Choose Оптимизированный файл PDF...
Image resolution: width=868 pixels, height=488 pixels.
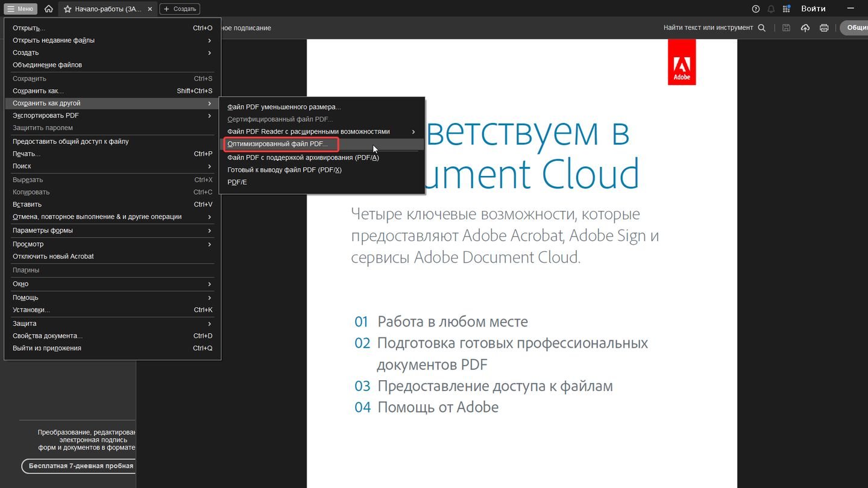point(322,145)
